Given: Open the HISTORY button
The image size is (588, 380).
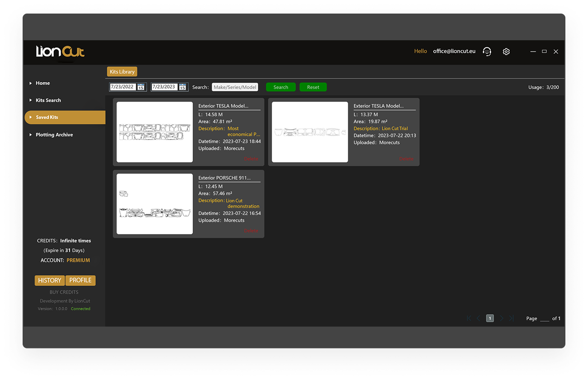Looking at the screenshot, I should click(49, 281).
